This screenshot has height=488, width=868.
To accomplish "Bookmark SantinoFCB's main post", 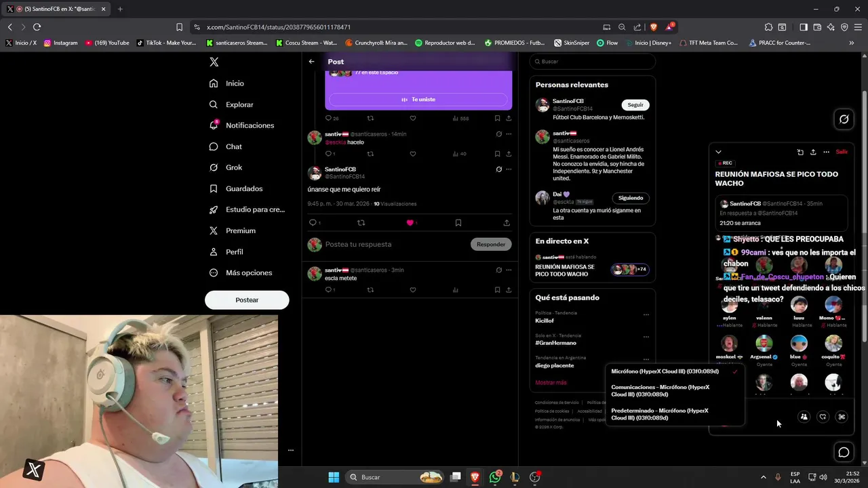I will (458, 222).
